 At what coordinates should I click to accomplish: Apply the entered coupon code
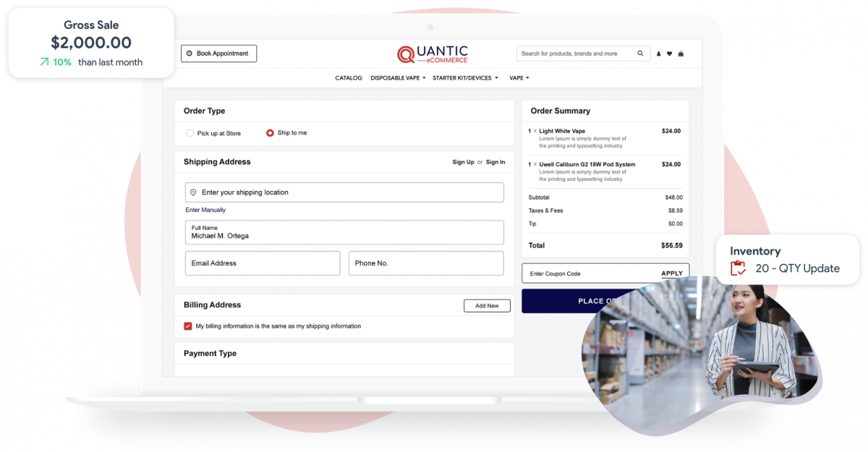pyautogui.click(x=671, y=273)
